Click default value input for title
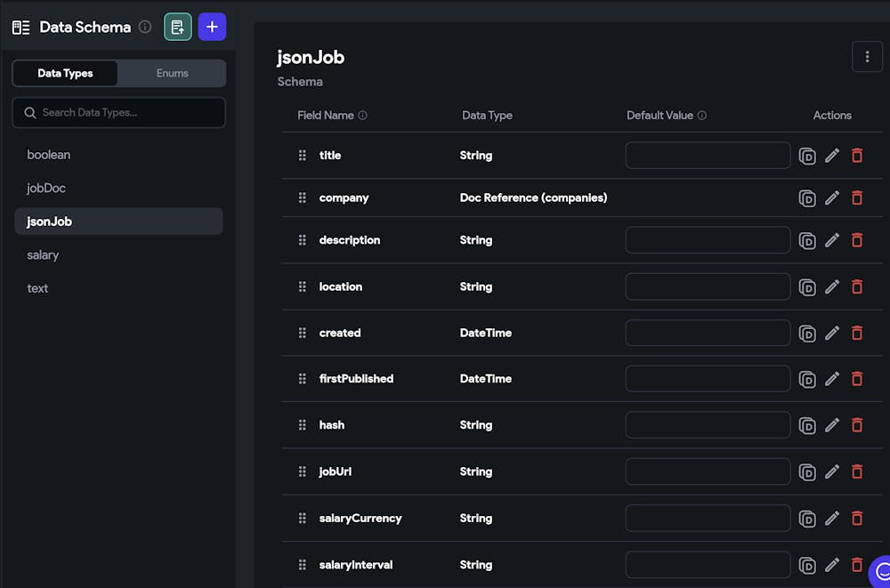Viewport: 890px width, 588px height. click(708, 156)
